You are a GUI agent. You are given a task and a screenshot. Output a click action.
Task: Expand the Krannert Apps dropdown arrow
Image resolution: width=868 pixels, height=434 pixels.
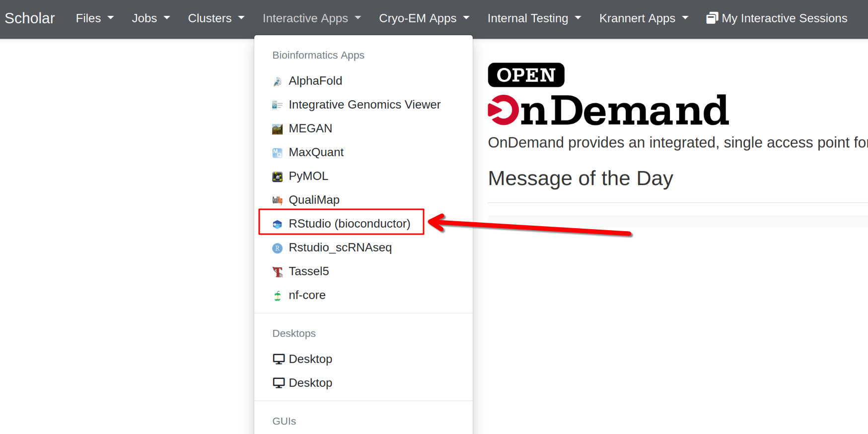click(x=685, y=18)
